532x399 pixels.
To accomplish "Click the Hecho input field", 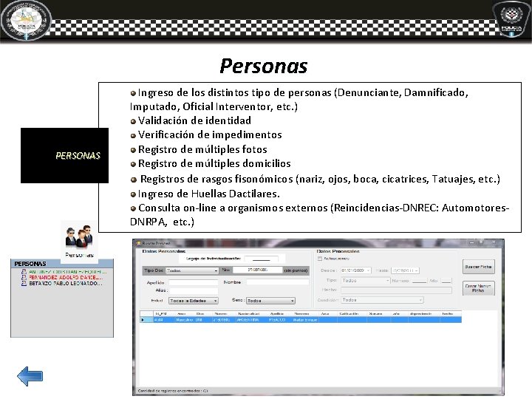I will (396, 290).
